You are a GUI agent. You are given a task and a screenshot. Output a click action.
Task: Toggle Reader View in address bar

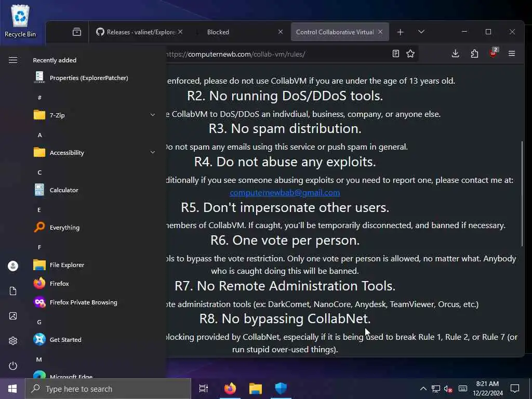coord(395,54)
